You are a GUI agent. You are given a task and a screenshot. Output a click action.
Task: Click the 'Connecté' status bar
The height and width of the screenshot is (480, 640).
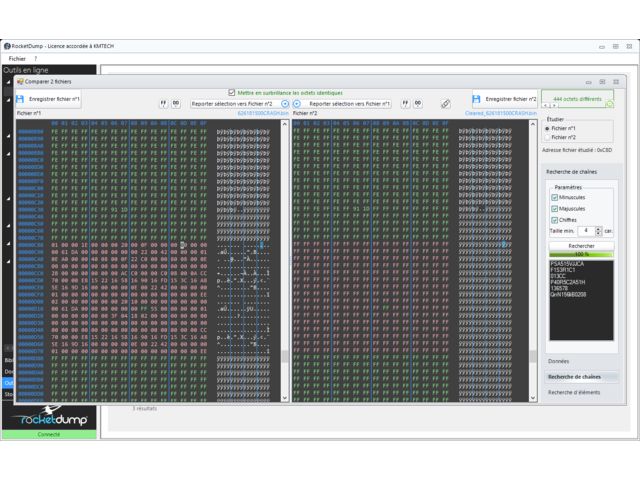[49, 434]
